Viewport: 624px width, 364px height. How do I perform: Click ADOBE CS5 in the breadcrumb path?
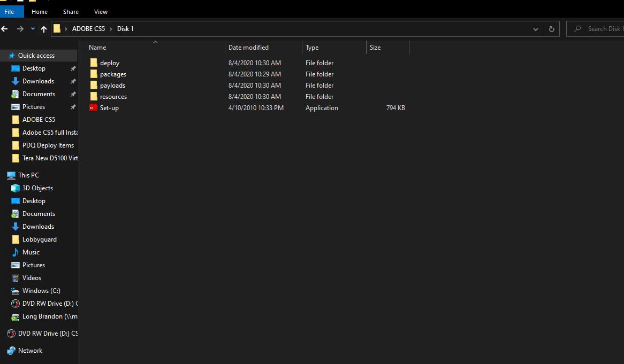(88, 29)
